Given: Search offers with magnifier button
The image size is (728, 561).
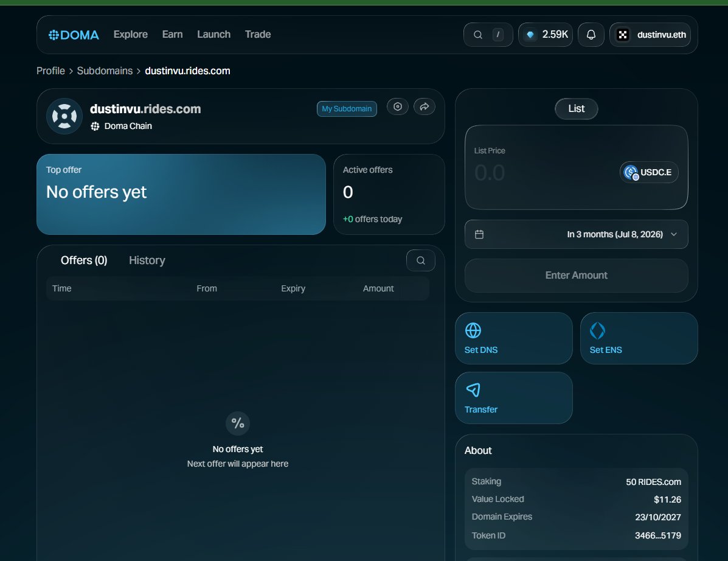Looking at the screenshot, I should [421, 260].
